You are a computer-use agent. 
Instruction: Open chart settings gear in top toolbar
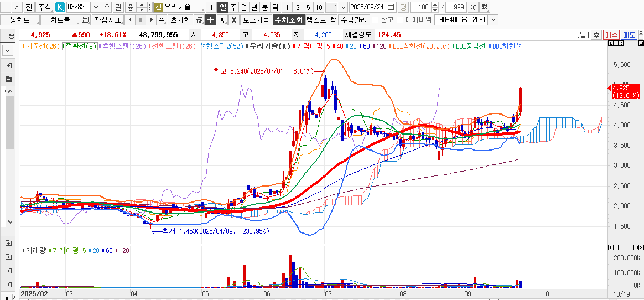[x=485, y=7]
